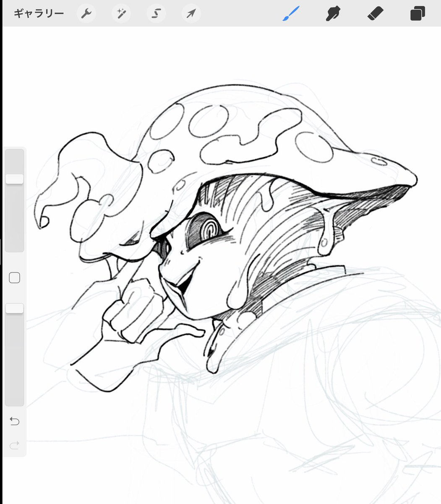Select the Eraser tool
The height and width of the screenshot is (504, 441).
pos(375,13)
